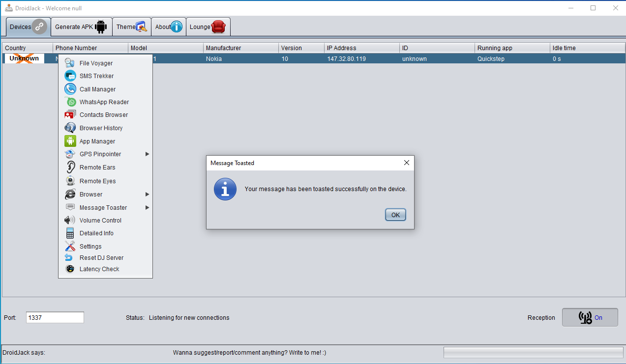Click the Idle time column header
Screen dimensions: 626x364
click(x=588, y=48)
